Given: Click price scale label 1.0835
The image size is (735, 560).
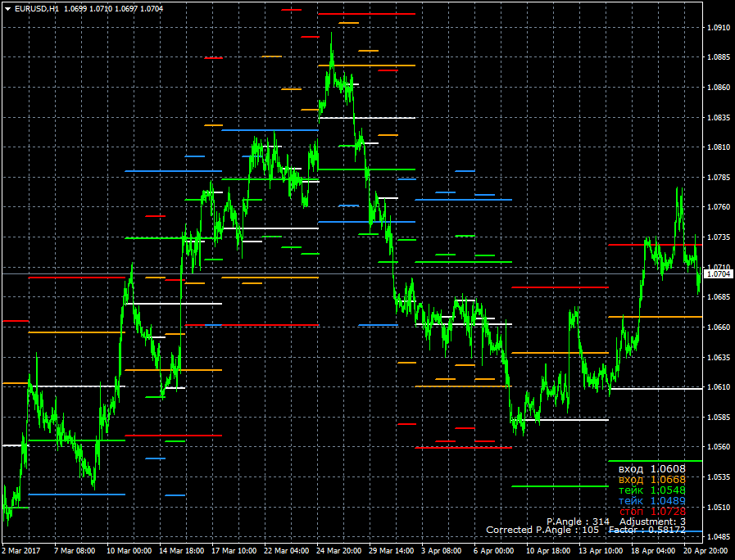Looking at the screenshot, I should tap(719, 118).
